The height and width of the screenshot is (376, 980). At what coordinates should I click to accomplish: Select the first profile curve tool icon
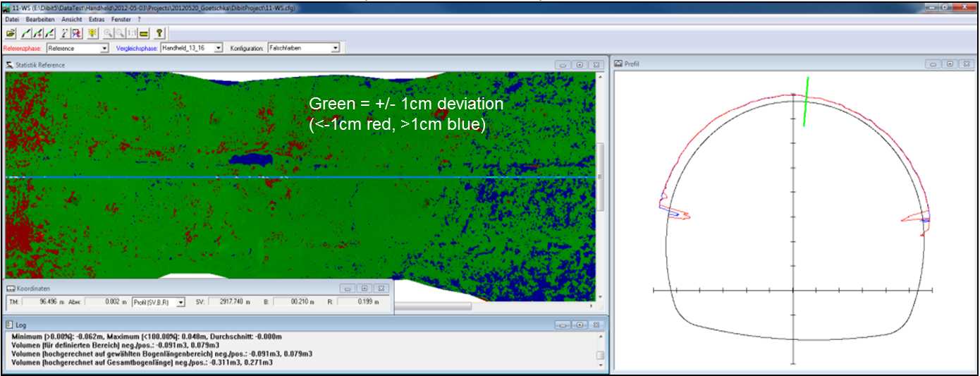(x=26, y=33)
